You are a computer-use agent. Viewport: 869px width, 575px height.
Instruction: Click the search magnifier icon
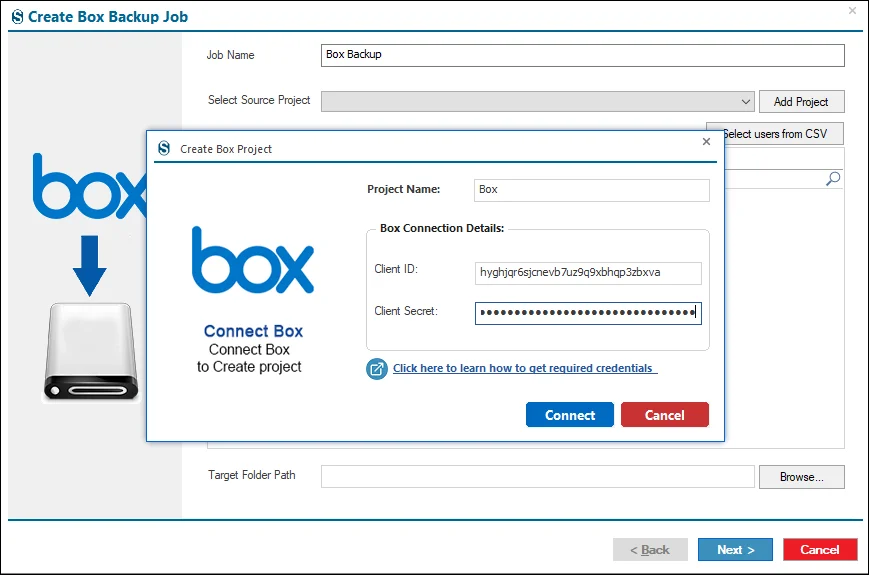833,178
